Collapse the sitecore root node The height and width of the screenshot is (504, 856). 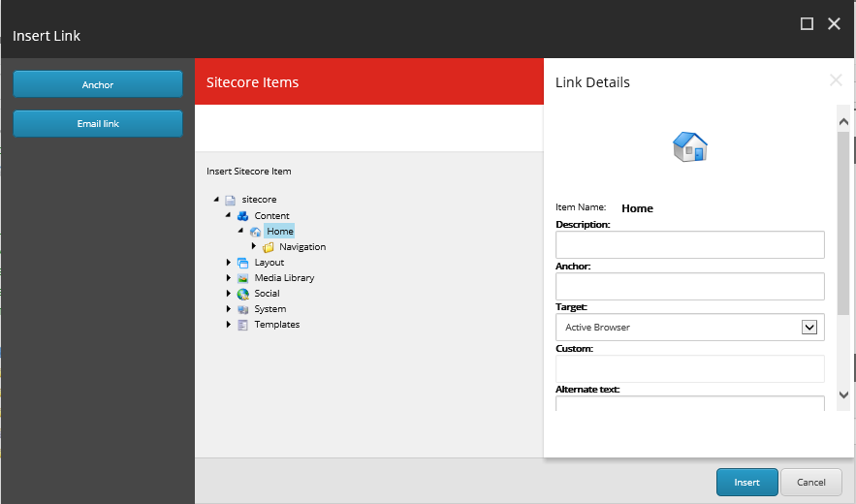click(x=216, y=200)
